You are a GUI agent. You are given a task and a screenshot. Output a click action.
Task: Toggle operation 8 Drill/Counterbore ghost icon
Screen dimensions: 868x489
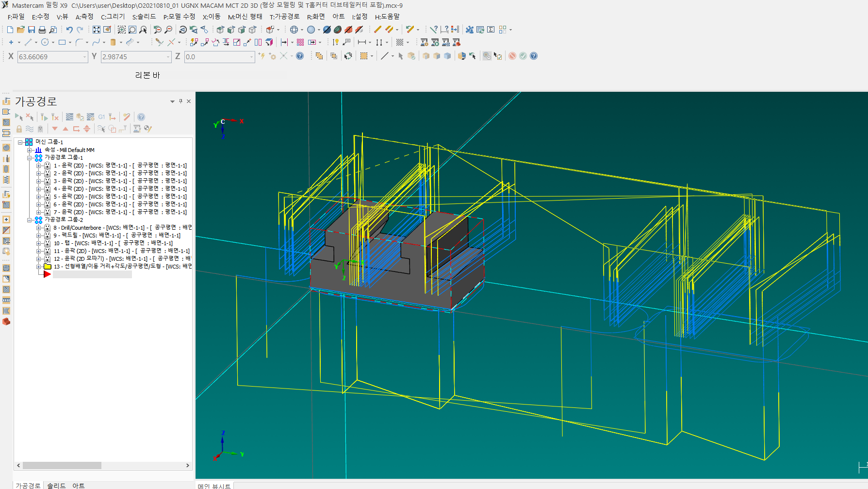[x=47, y=228]
